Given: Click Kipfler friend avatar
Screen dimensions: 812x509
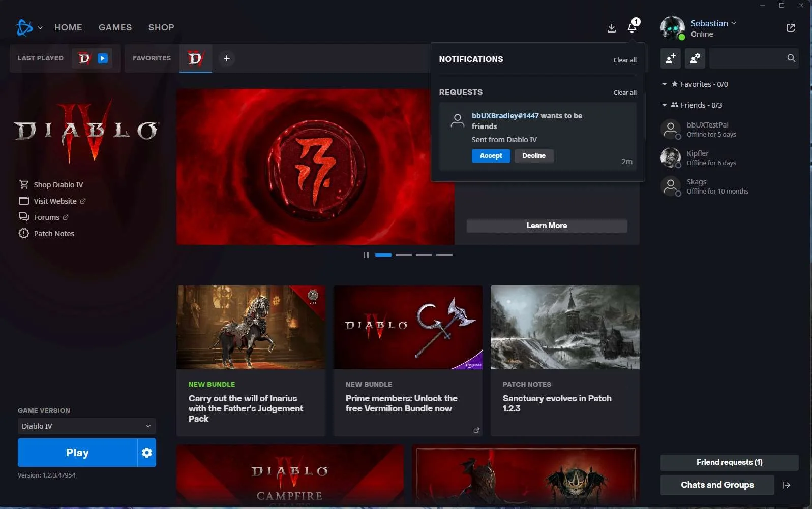Looking at the screenshot, I should pyautogui.click(x=671, y=157).
